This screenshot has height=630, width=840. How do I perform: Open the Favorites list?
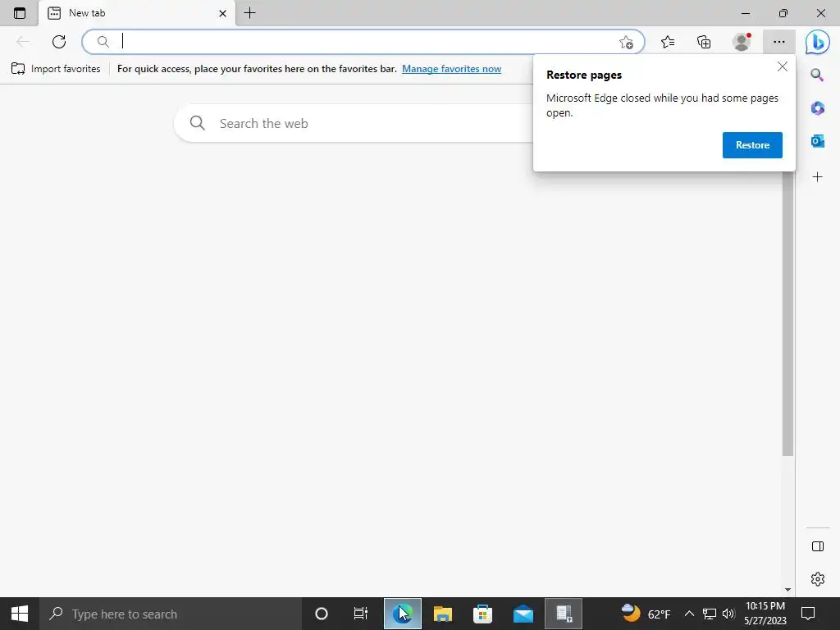(668, 42)
